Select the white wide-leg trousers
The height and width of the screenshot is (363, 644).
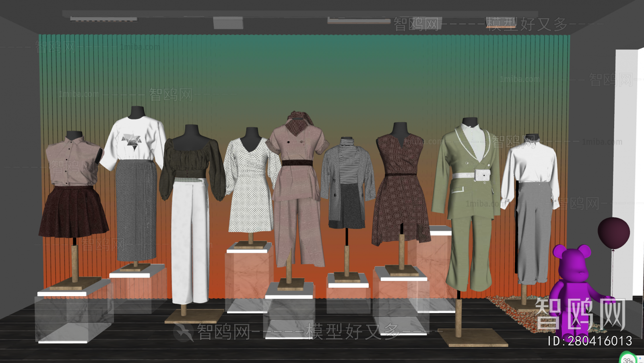pyautogui.click(x=190, y=241)
